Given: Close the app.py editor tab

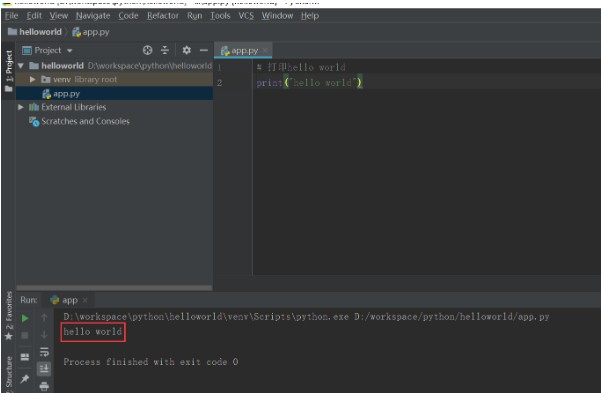Looking at the screenshot, I should tap(265, 51).
